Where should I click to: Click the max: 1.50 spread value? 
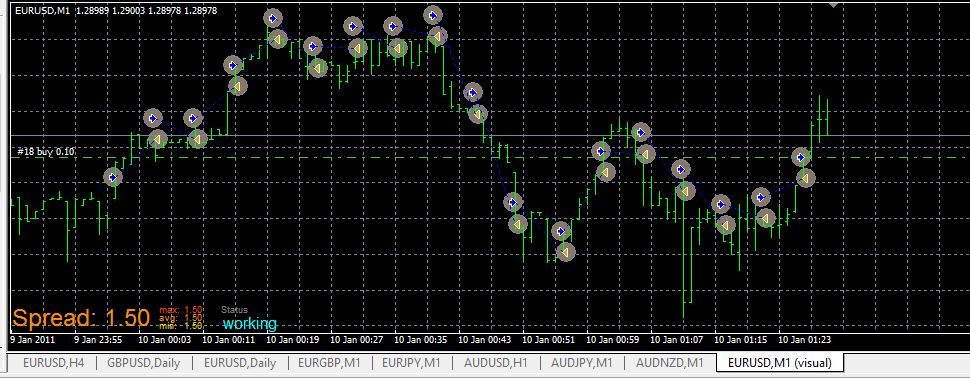(x=181, y=309)
